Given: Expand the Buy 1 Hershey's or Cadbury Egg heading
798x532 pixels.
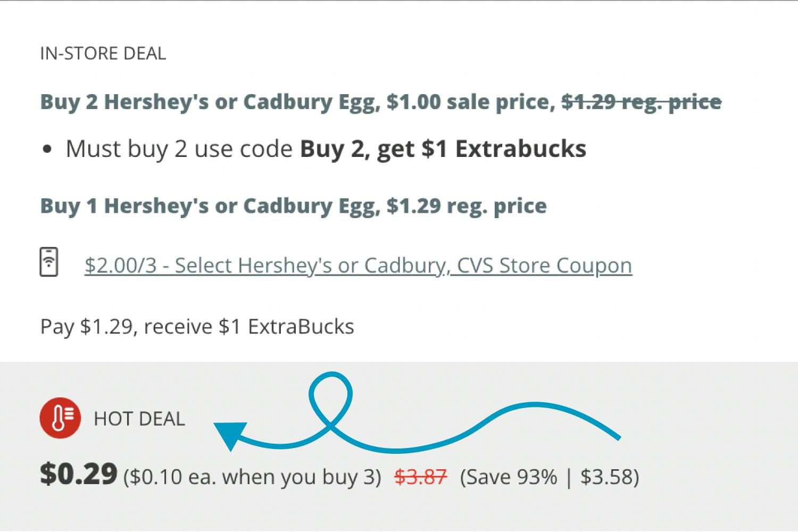Looking at the screenshot, I should coord(293,206).
